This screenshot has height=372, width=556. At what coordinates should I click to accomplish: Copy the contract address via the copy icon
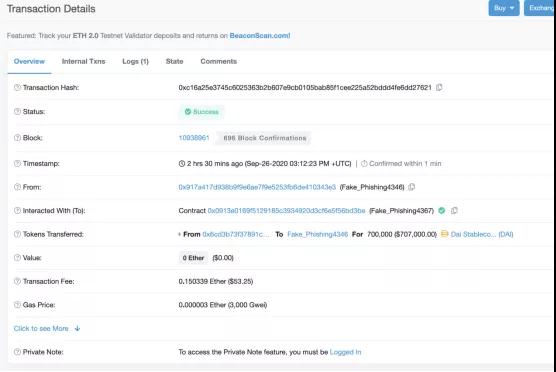(x=454, y=211)
